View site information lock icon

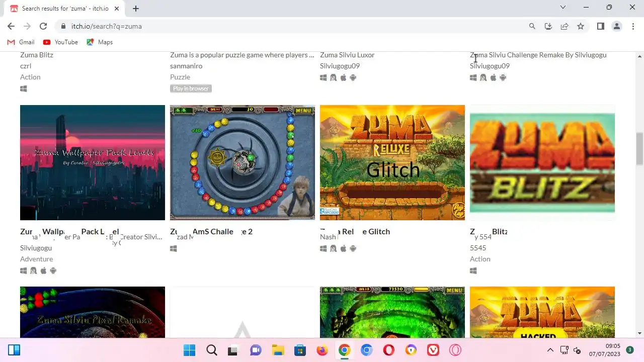click(63, 26)
